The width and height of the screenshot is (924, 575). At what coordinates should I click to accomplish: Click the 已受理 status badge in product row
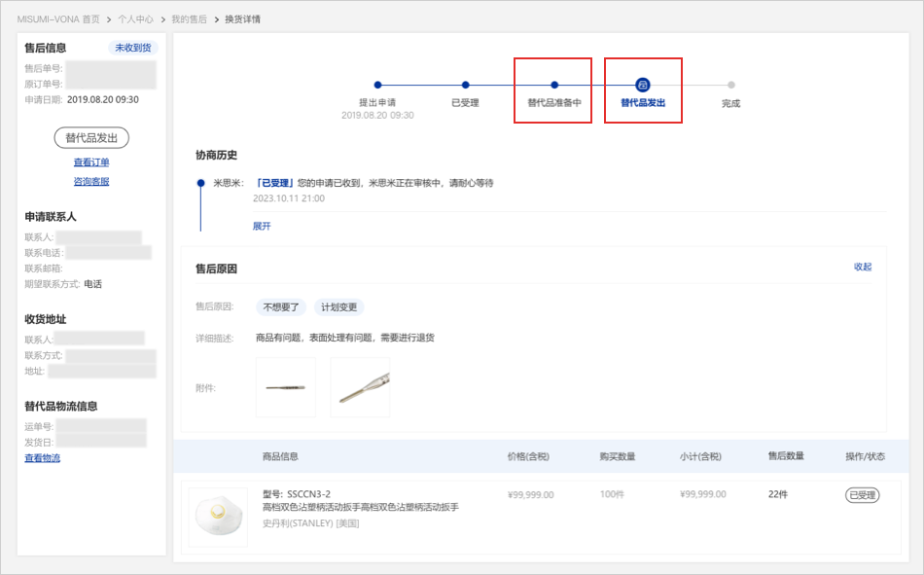click(862, 495)
